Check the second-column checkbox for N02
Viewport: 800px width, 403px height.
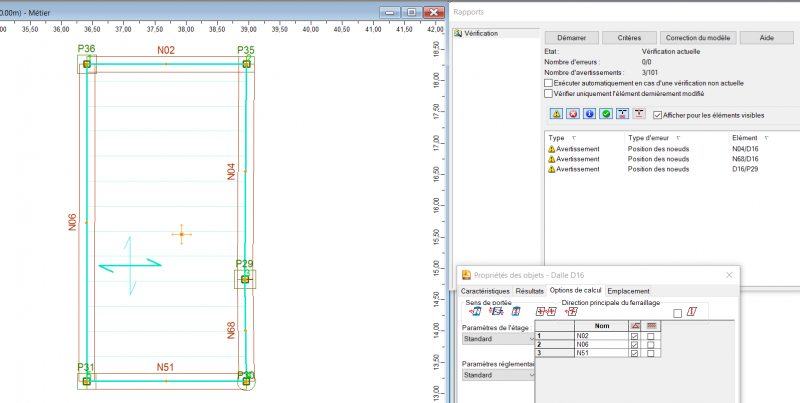(x=651, y=336)
